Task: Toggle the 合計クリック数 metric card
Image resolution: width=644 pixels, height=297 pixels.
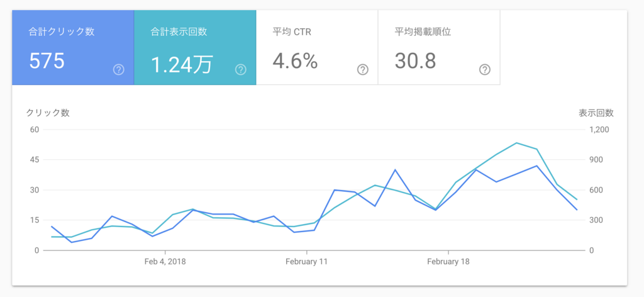Action: (73, 48)
